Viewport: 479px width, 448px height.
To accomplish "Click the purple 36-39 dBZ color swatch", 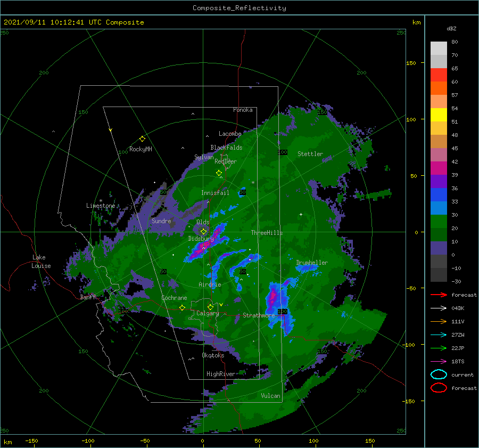I will click(439, 182).
